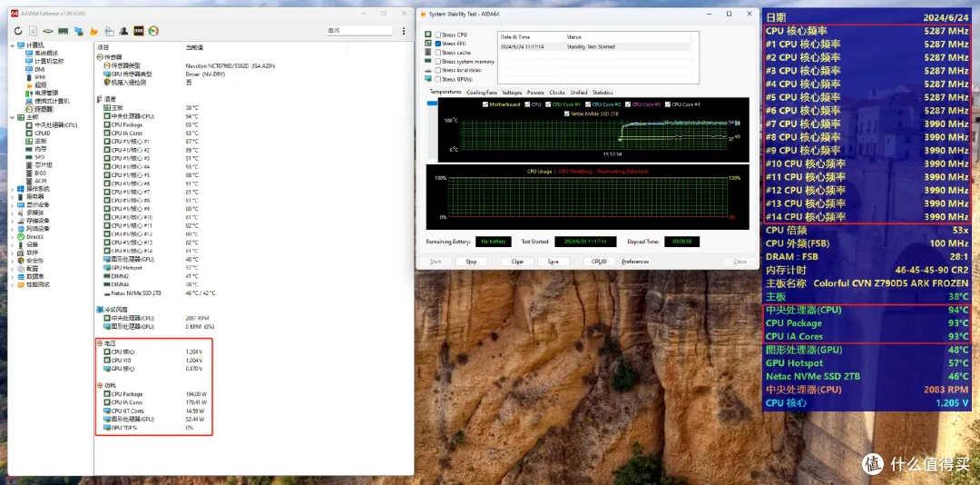Image resolution: width=980 pixels, height=485 pixels.
Task: Enable the Stress CPU checkbox
Action: click(438, 35)
